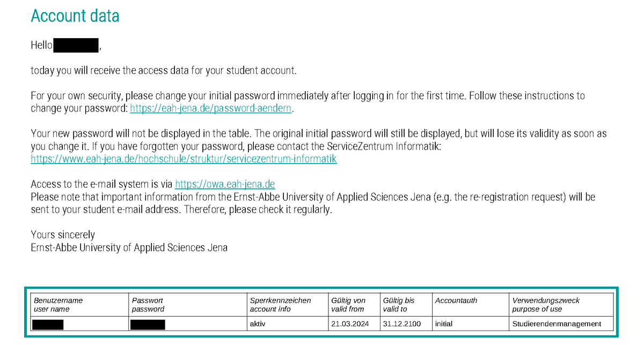Click the aktiv status cell
This screenshot has width=644, height=345.
(288, 324)
